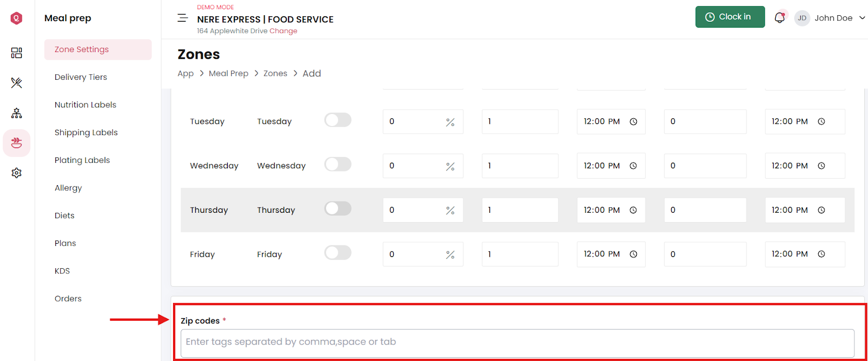The width and height of the screenshot is (868, 361).
Task: Click Friday percentage input field
Action: [x=423, y=254]
